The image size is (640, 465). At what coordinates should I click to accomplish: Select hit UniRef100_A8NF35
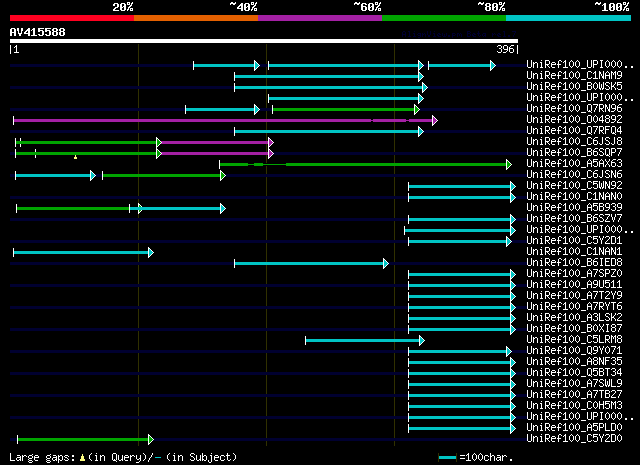click(x=574, y=362)
